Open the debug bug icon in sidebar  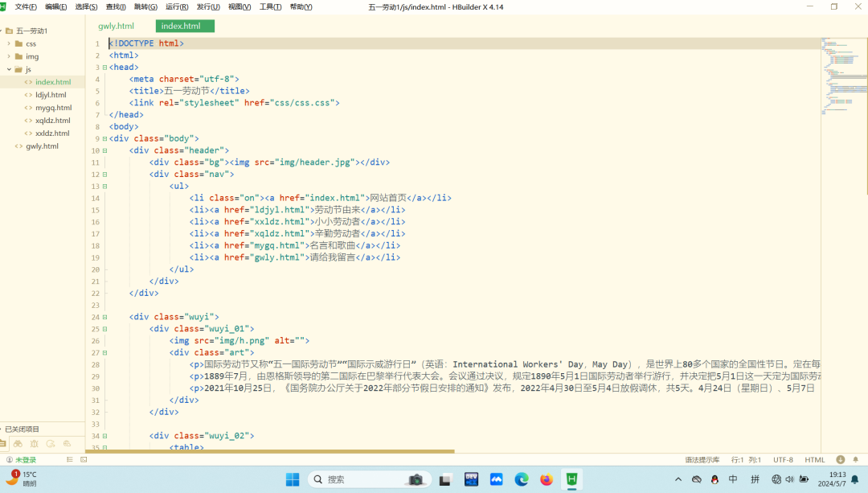point(35,444)
